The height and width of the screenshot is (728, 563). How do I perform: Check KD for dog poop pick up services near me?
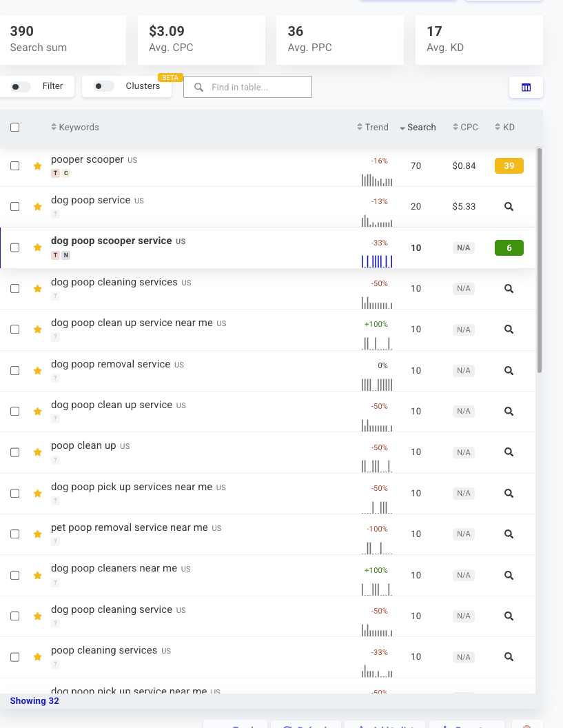tap(509, 493)
